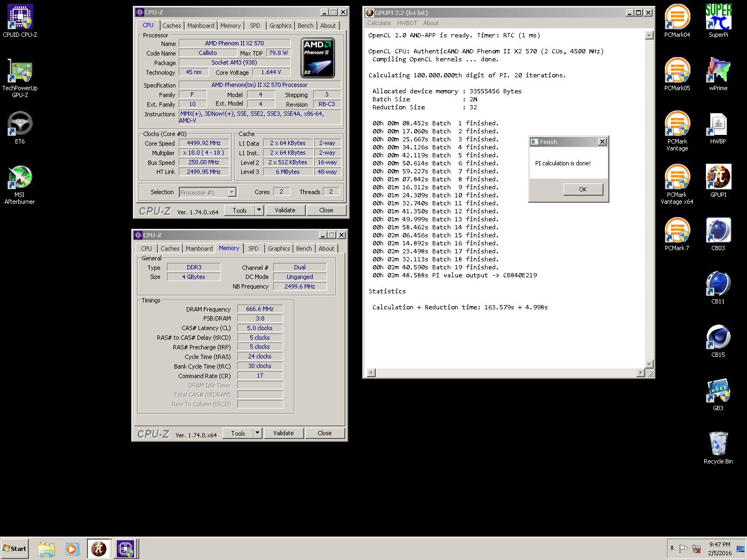Expand Tools dropdown arrow in upper CPU-Z
This screenshot has height=560, width=747.
[x=259, y=210]
